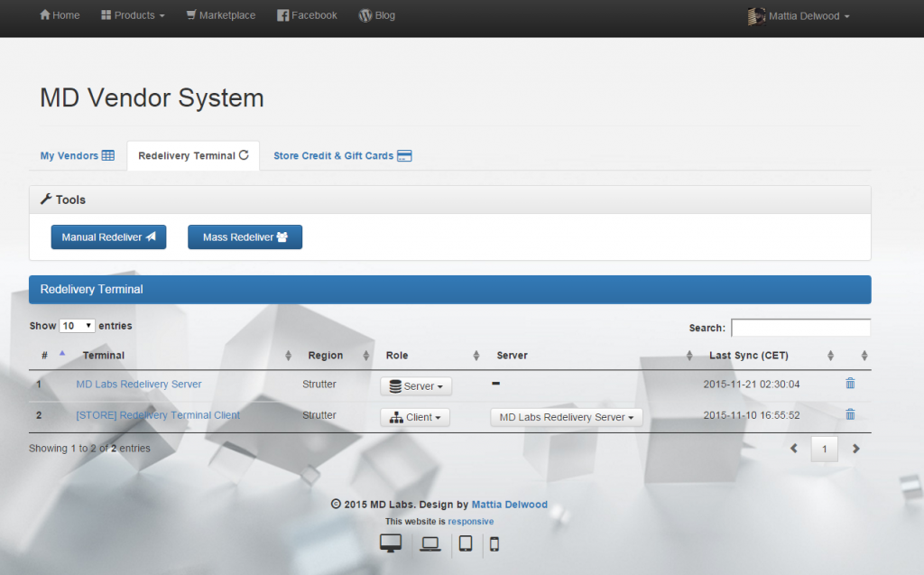The image size is (924, 575).
Task: Click the Search input field
Action: [800, 328]
